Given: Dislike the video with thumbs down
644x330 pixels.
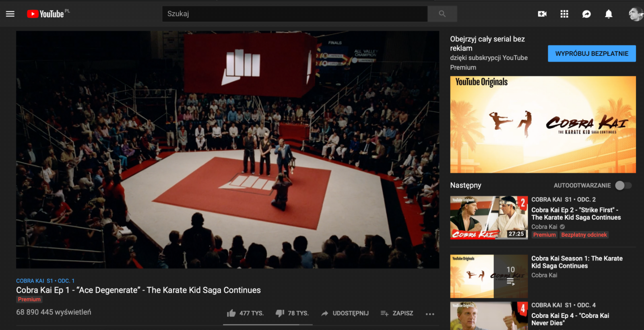Looking at the screenshot, I should 292,313.
